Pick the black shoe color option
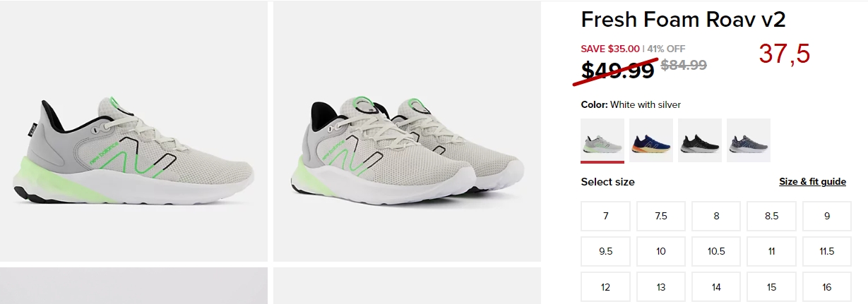868x304 pixels. 700,140
